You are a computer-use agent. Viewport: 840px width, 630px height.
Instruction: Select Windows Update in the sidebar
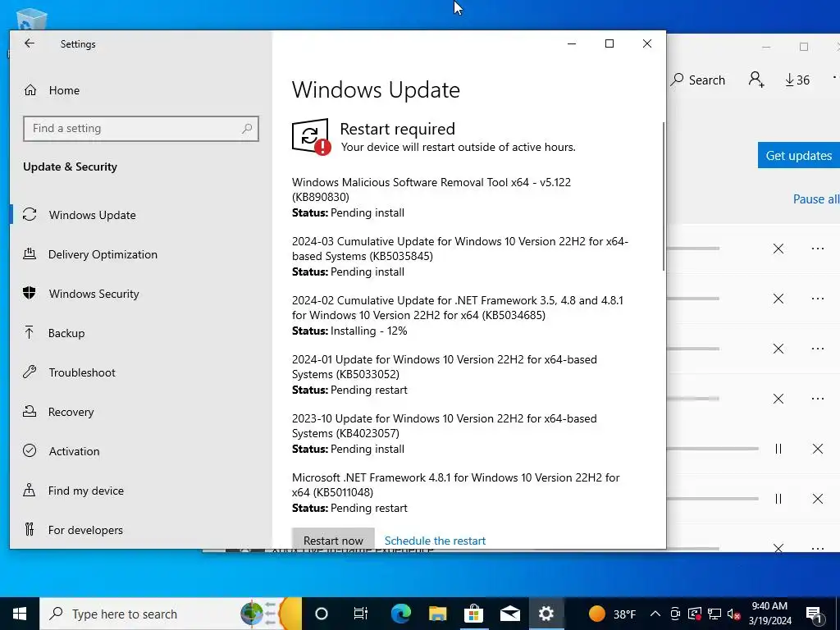(92, 215)
